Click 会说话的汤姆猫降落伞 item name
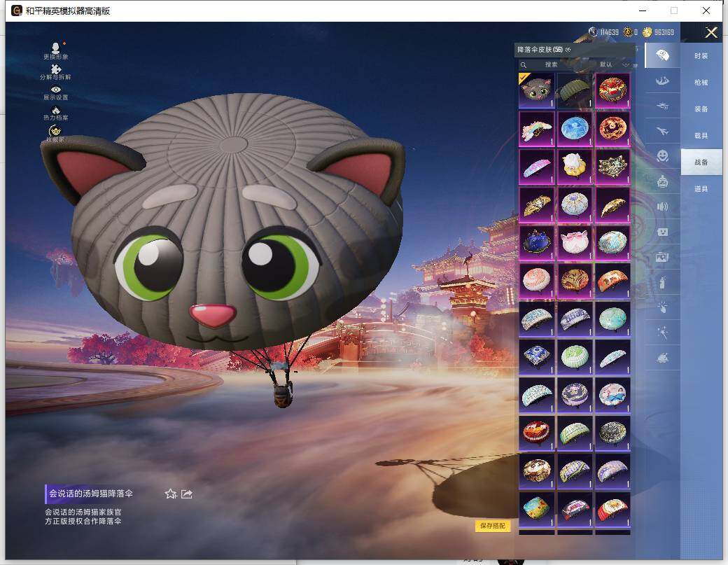728x565 pixels. [x=91, y=494]
